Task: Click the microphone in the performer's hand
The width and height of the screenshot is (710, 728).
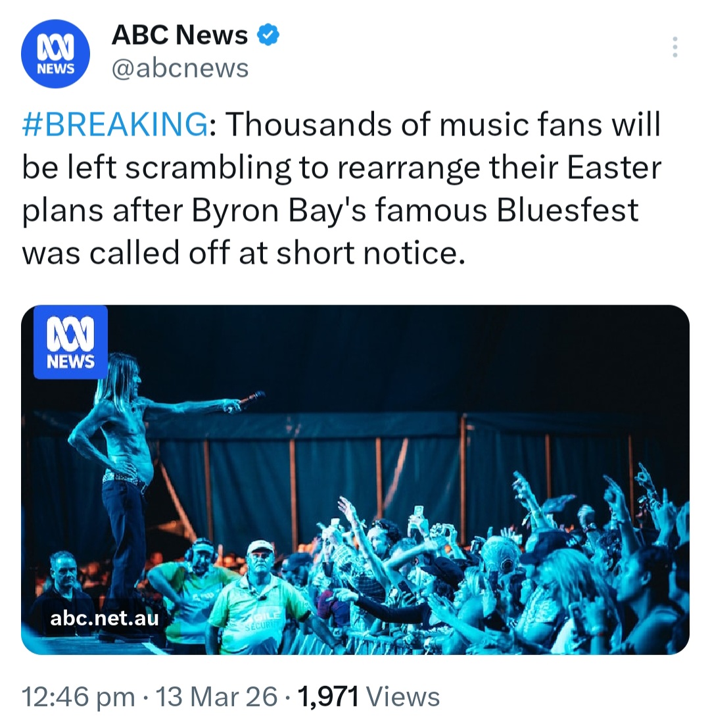Action: pos(252,397)
